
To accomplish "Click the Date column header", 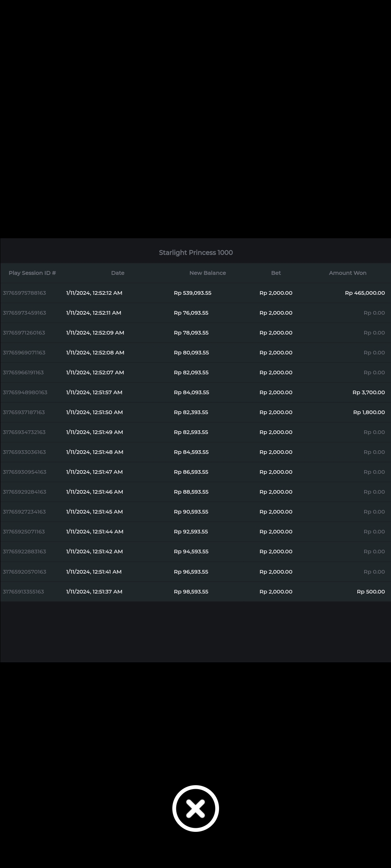I will 118,273.
